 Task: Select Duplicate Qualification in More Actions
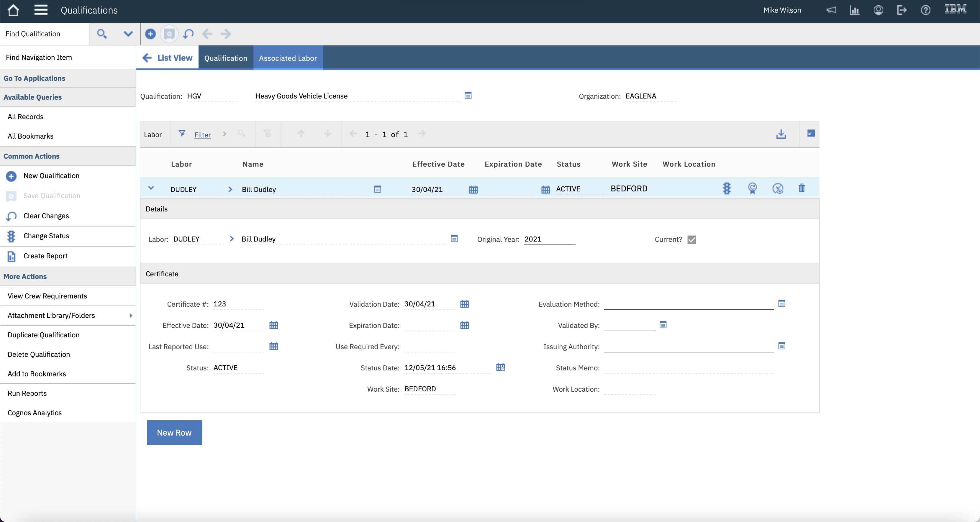click(43, 334)
